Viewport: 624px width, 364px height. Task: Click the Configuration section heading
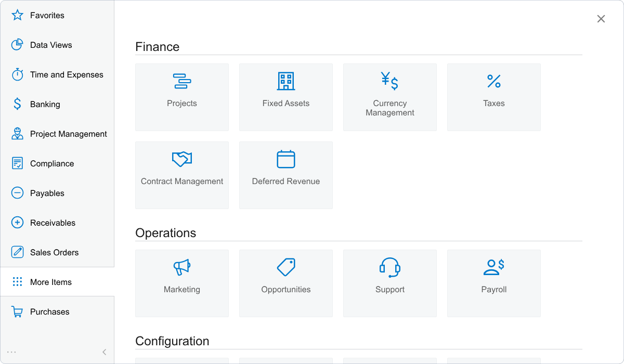click(x=172, y=341)
